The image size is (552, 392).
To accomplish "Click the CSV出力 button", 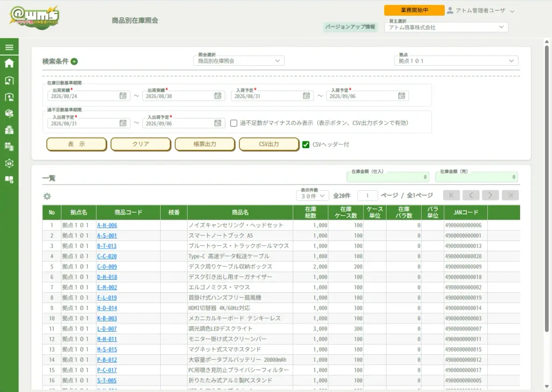I will pos(269,144).
